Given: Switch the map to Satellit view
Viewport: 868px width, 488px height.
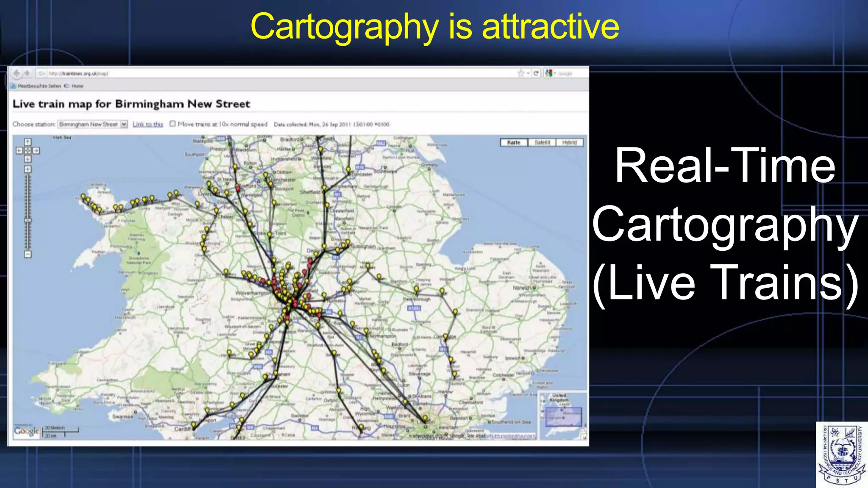Looking at the screenshot, I should [x=542, y=142].
